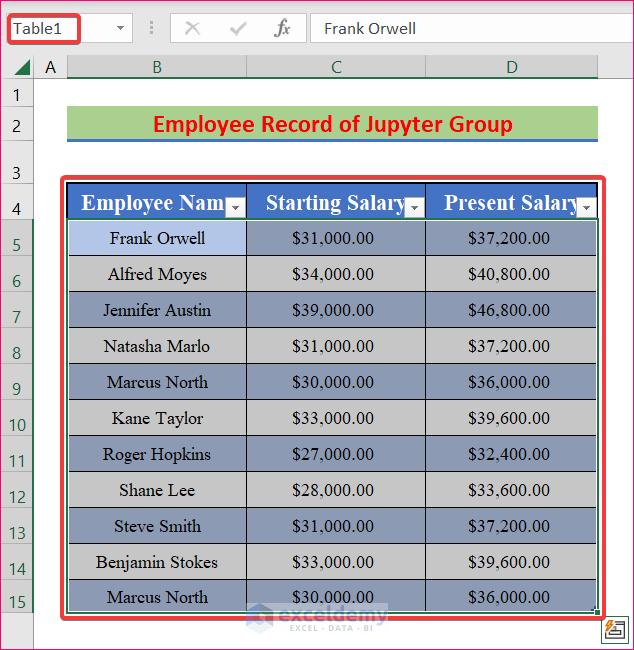Screen dimensions: 634x650
Task: Click Frank Orwell's $37,200.00 present salary
Action: (511, 238)
